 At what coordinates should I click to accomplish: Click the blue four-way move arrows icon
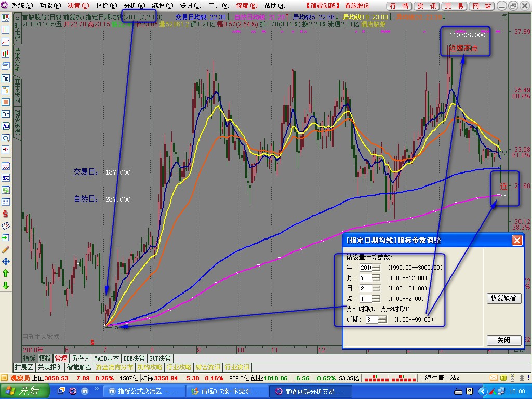(5, 261)
